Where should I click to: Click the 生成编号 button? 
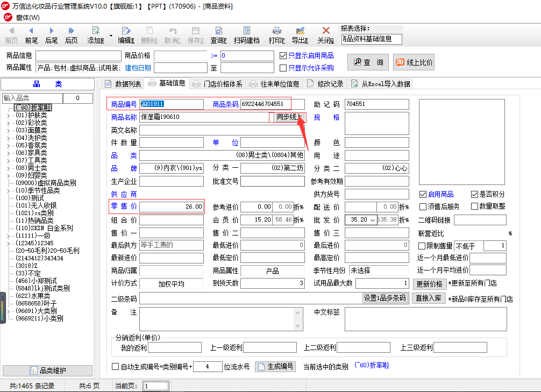click(x=276, y=367)
